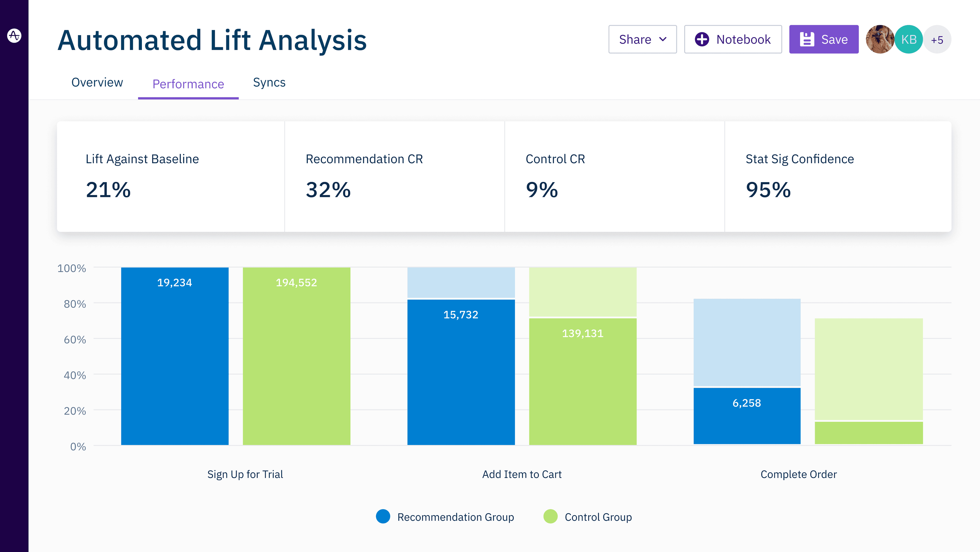980x552 pixels.
Task: Expand the Share dropdown chevron
Action: [663, 39]
